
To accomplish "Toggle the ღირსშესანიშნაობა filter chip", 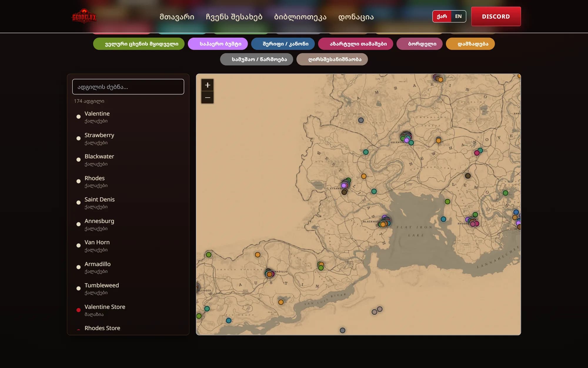I will pyautogui.click(x=332, y=59).
